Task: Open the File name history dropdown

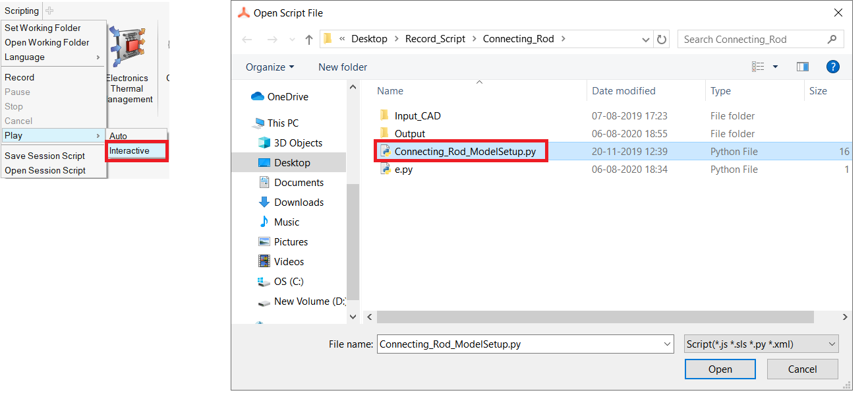Action: point(666,344)
